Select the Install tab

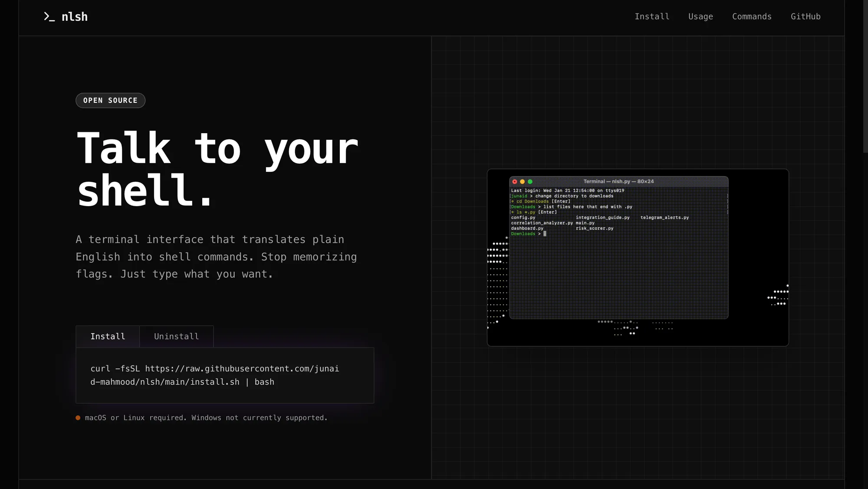click(x=107, y=336)
